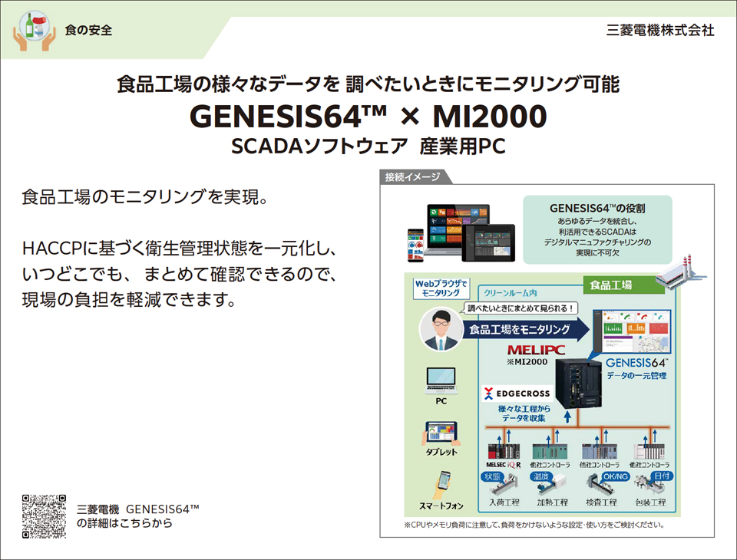Click the black MI2000 industrial PC unit
Screen dimensions: 737x560
[x=578, y=384]
